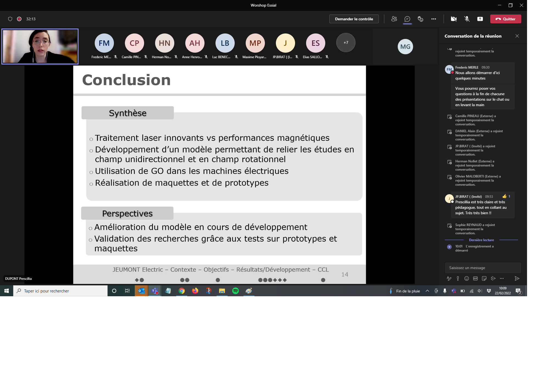Click the share content icon
549x392 pixels.
(x=480, y=19)
